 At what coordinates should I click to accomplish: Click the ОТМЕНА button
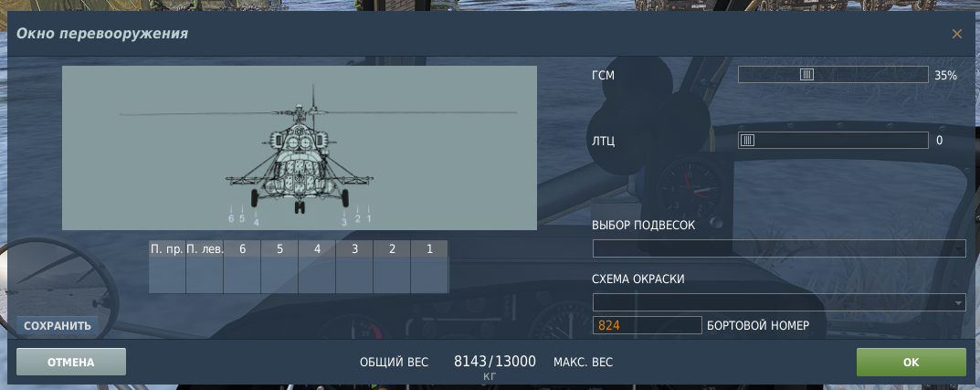[x=71, y=362]
